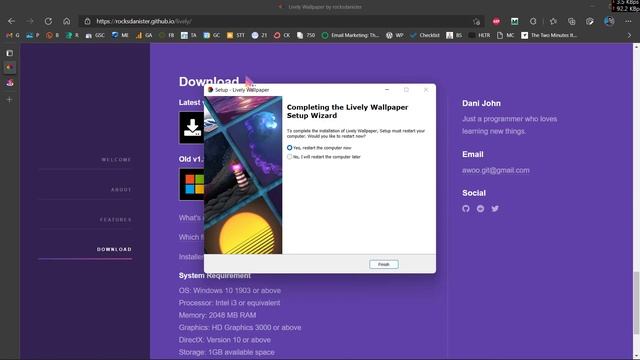
Task: Click the 'DirectX: Version 10 or above' text
Action: tap(224, 340)
